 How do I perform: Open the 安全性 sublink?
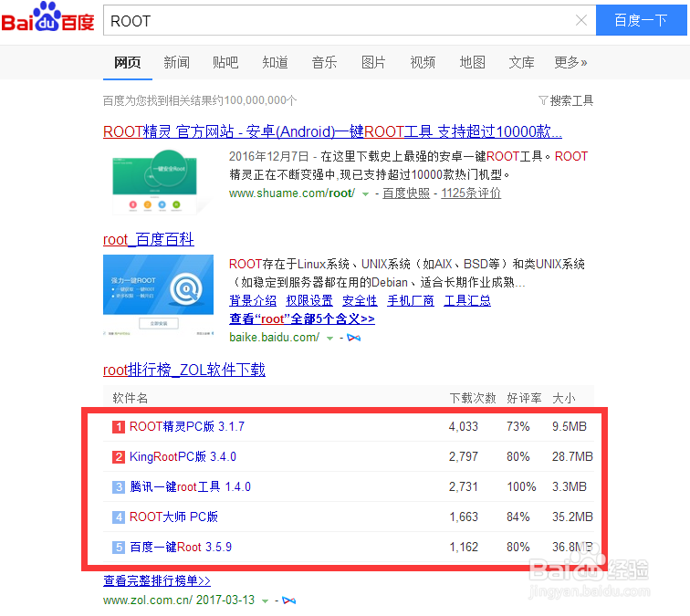pos(360,300)
